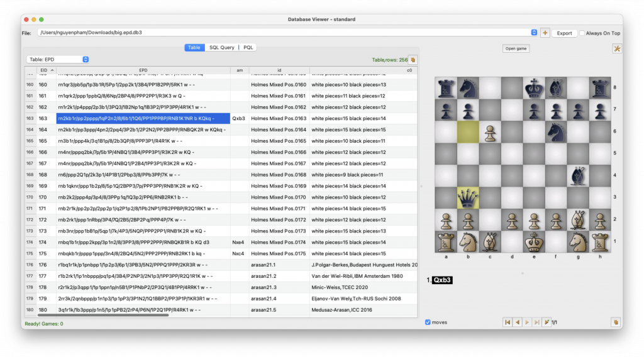Click the plus icon beside file path
The image size is (644, 357).
[545, 33]
